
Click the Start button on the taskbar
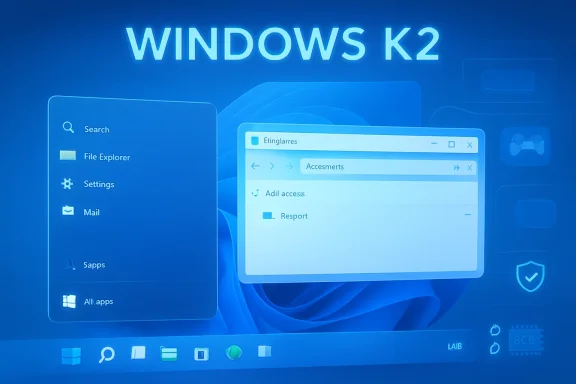(71, 356)
